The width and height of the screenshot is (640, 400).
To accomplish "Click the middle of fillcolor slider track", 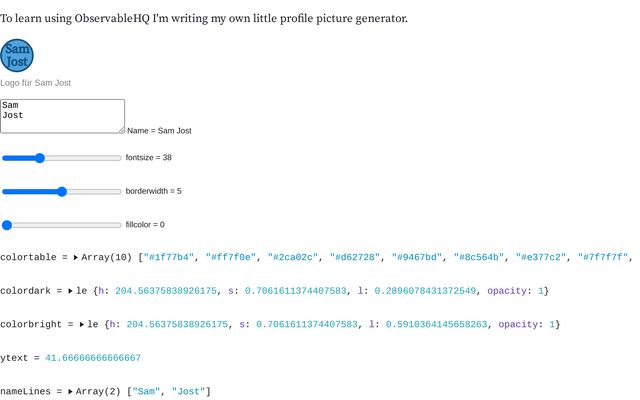I will (x=62, y=225).
